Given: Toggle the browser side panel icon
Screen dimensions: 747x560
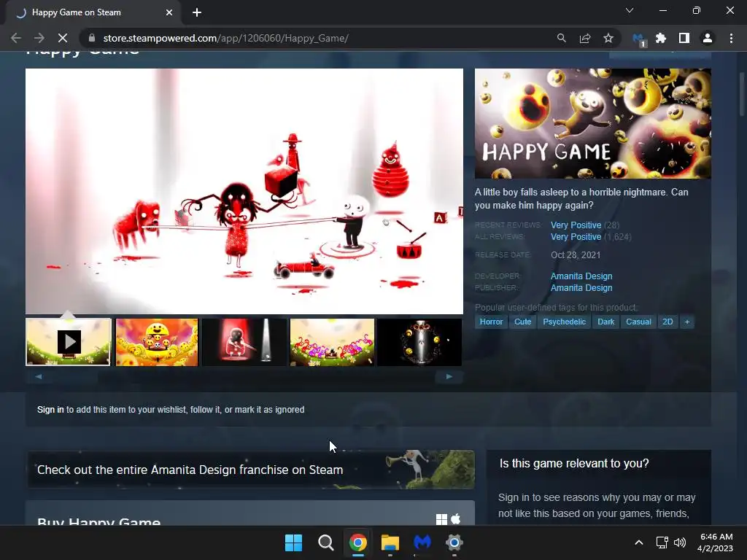Looking at the screenshot, I should (x=684, y=38).
